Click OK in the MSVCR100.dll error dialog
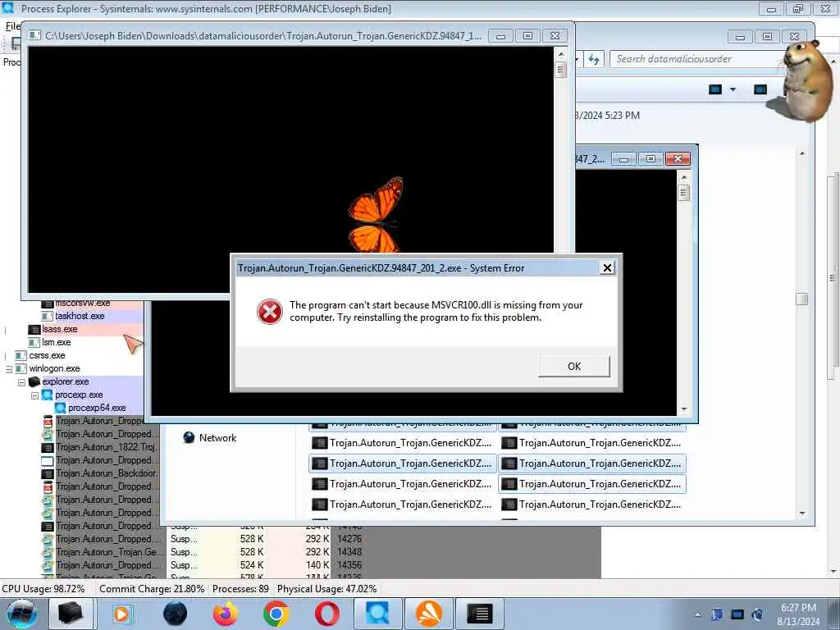 coord(573,367)
